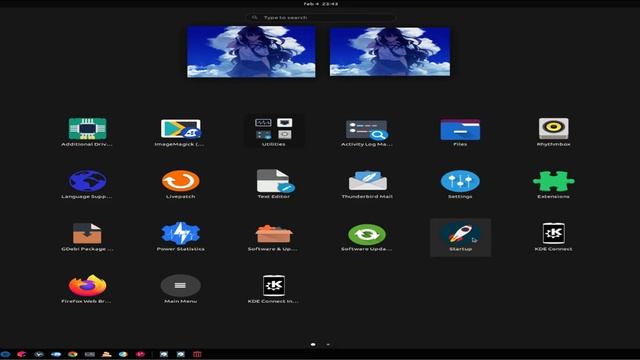Open the Startup rocket app
640x360 pixels.
[x=460, y=238]
